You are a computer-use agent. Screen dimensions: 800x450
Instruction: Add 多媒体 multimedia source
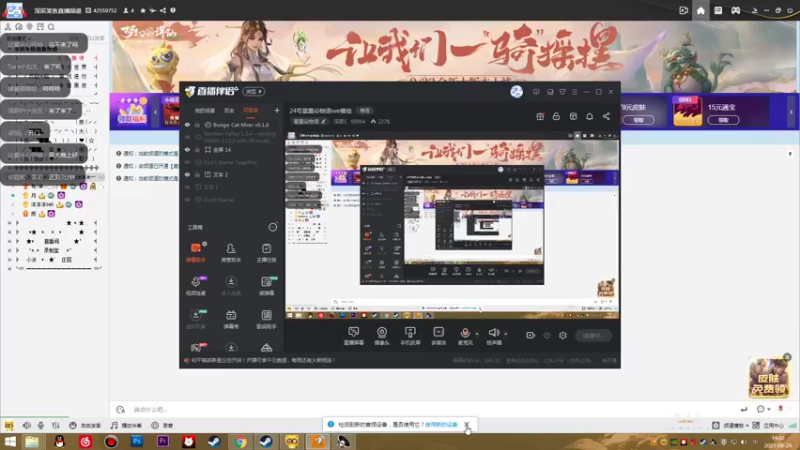tap(439, 336)
